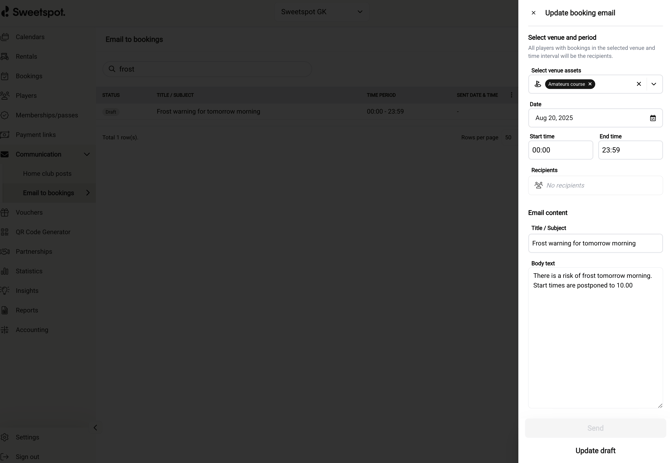
Task: Click the Send button
Action: [595, 428]
